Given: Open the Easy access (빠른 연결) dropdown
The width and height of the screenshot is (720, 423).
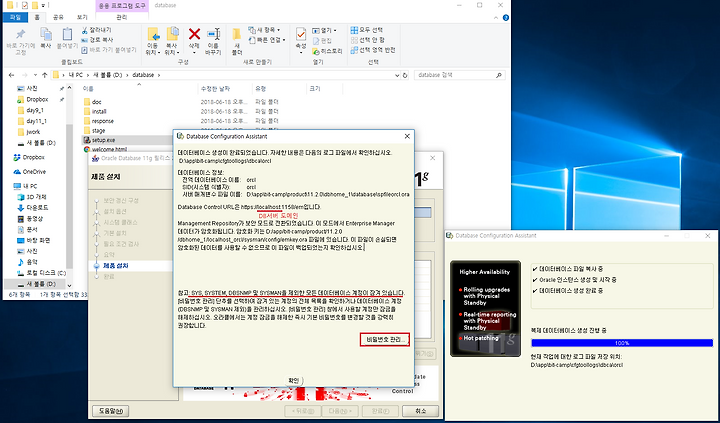Looking at the screenshot, I should click(267, 40).
